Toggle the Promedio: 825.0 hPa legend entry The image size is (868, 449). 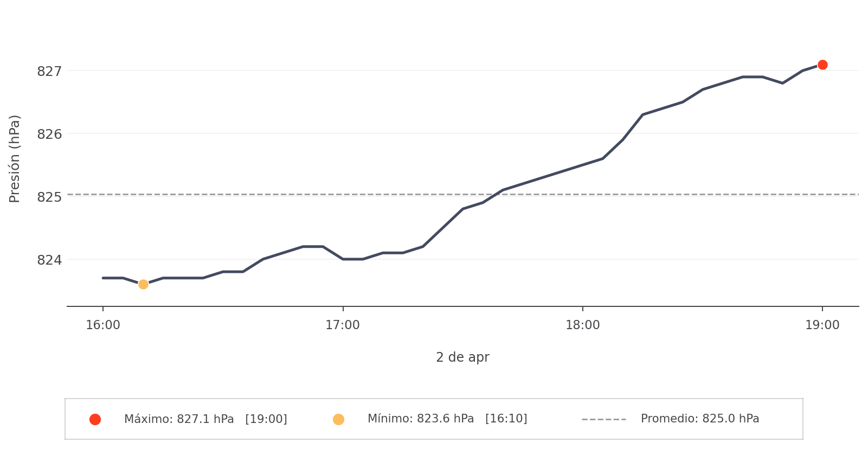[700, 419]
